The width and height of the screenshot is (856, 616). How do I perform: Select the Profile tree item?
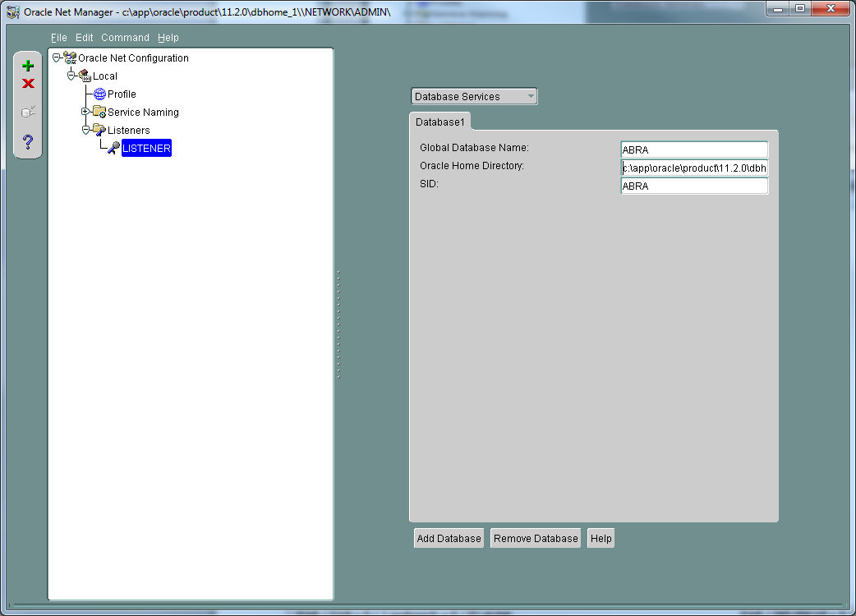coord(122,94)
